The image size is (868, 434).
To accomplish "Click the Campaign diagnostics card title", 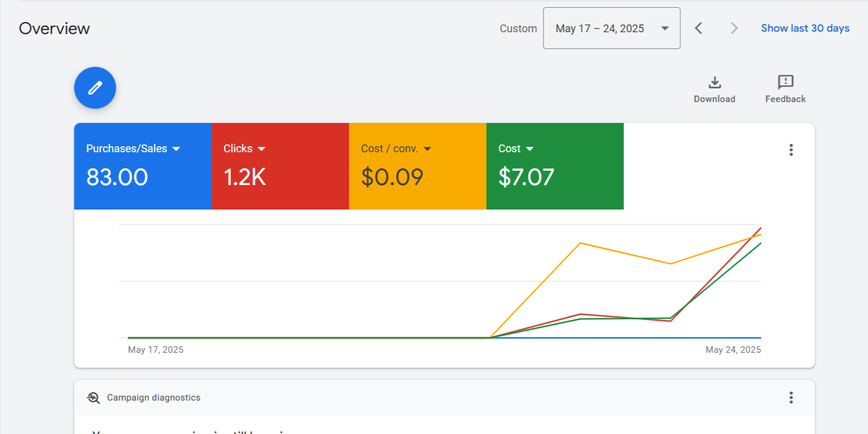I will pos(154,398).
